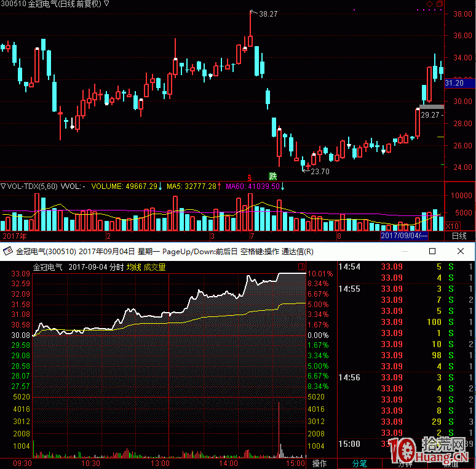Image resolution: width=476 pixels, height=469 pixels.
Task: Switch to the 分钟 tab
Action: [405, 463]
